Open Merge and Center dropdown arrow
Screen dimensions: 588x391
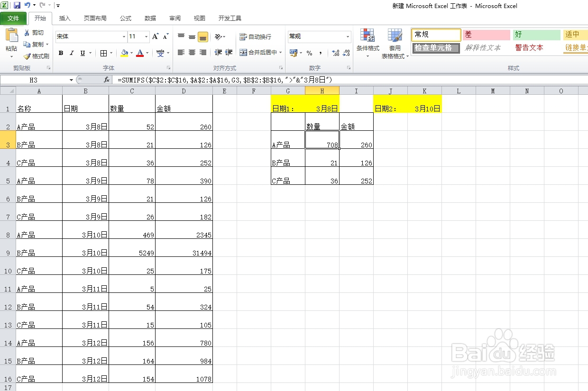point(281,53)
